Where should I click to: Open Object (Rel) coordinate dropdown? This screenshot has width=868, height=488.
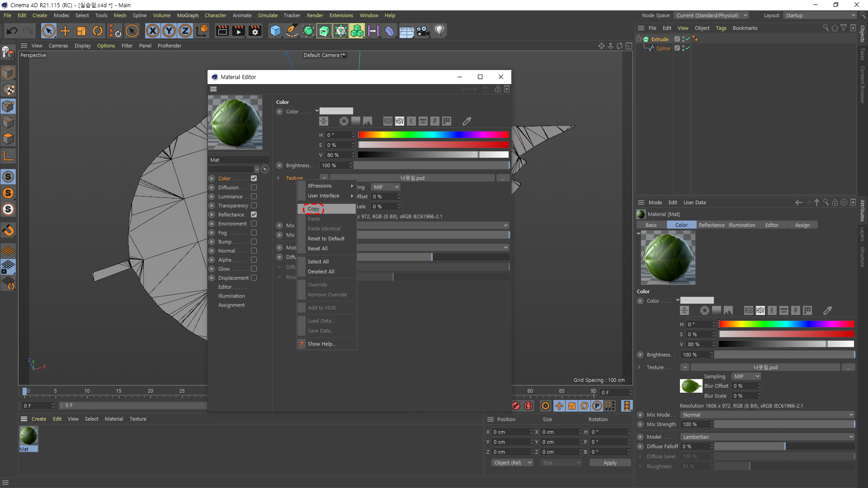pyautogui.click(x=512, y=463)
